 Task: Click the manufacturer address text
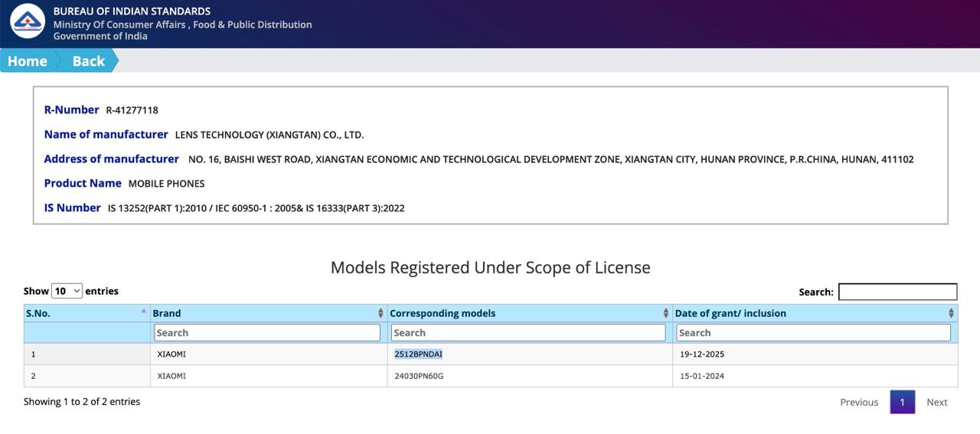coord(551,159)
